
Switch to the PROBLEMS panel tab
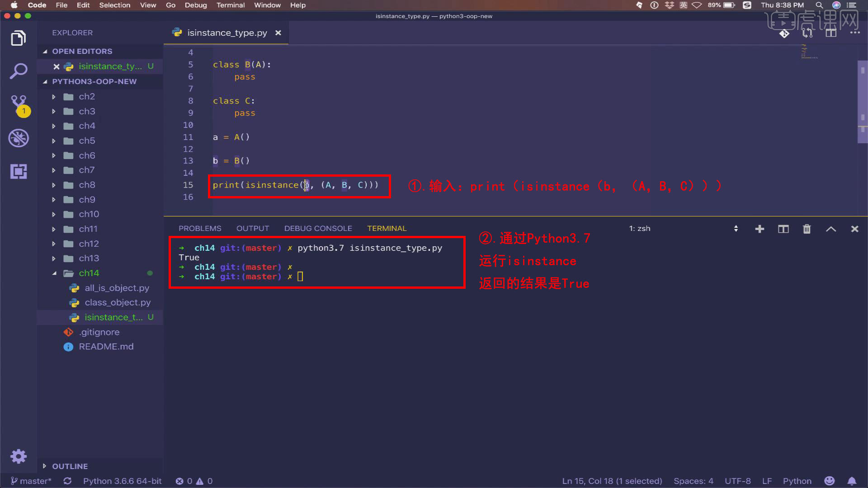tap(200, 229)
